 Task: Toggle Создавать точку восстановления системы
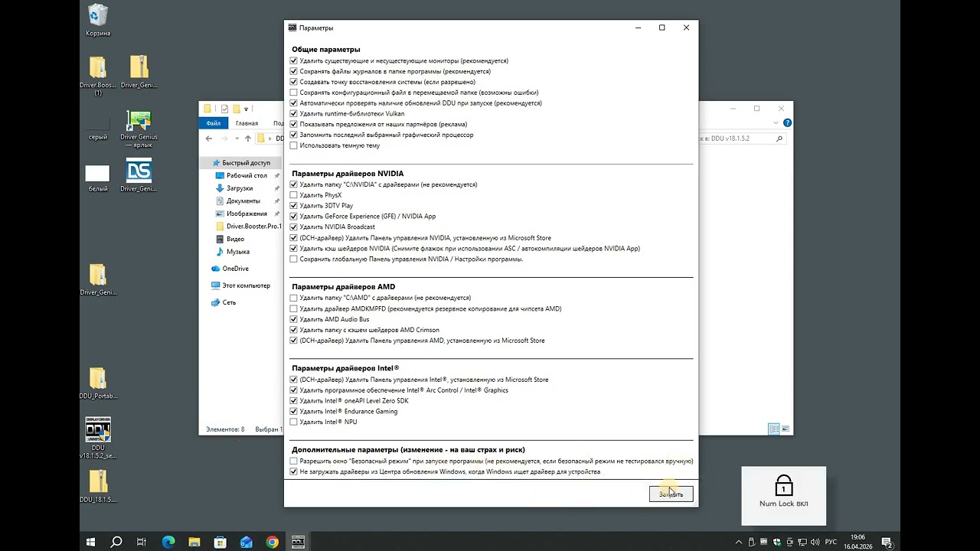pyautogui.click(x=294, y=82)
